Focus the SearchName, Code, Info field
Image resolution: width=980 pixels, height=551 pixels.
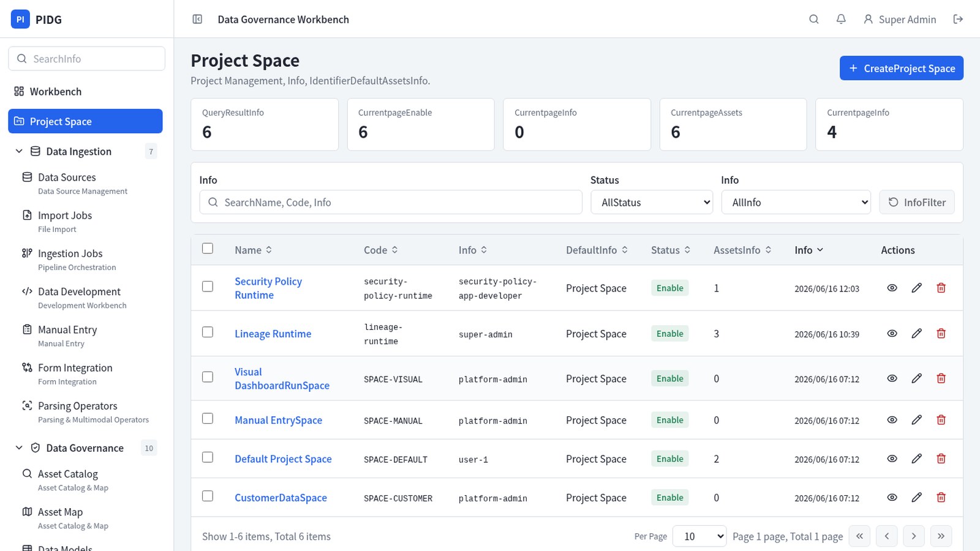click(x=391, y=202)
